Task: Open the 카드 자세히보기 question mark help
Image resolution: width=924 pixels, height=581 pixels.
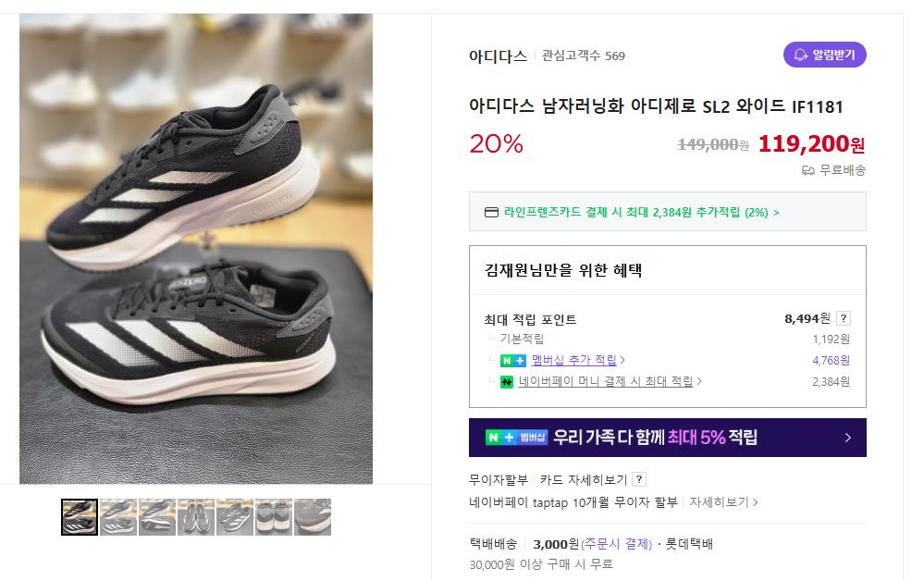Action: [639, 479]
